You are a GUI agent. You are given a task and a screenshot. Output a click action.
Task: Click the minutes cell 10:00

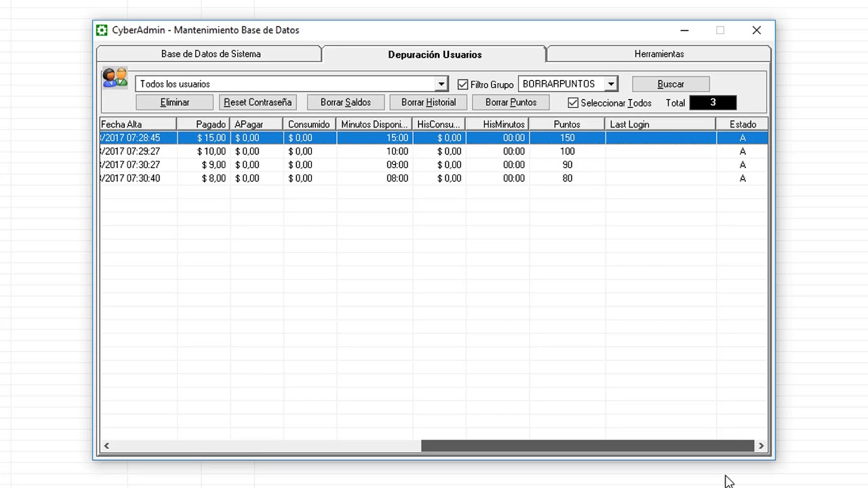click(x=374, y=152)
